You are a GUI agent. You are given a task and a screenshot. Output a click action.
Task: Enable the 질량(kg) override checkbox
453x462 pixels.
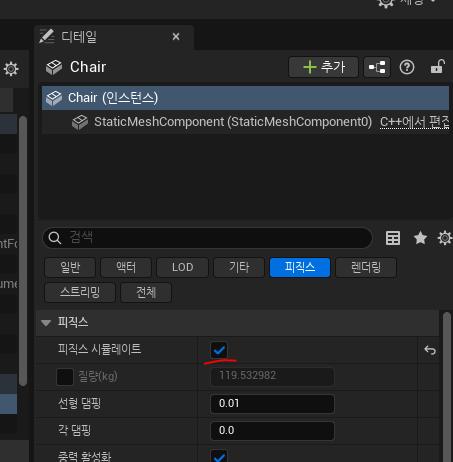65,377
